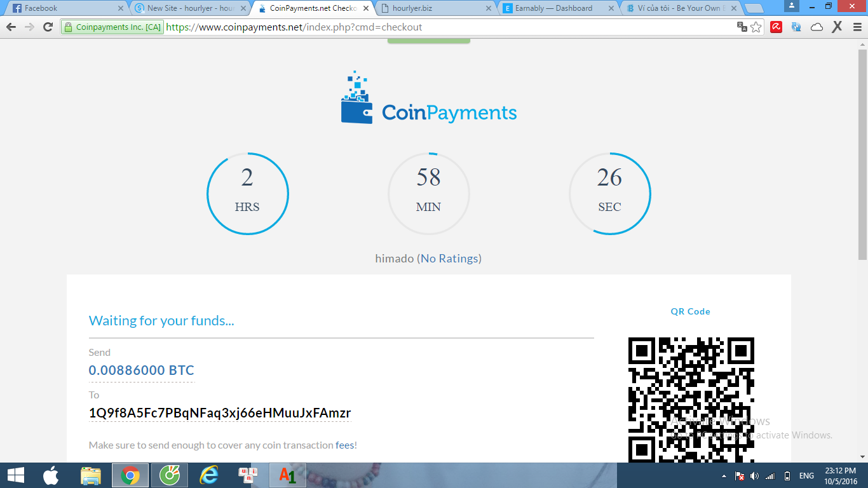Open a new browser tab
Screen dimensions: 868x488
tap(754, 8)
